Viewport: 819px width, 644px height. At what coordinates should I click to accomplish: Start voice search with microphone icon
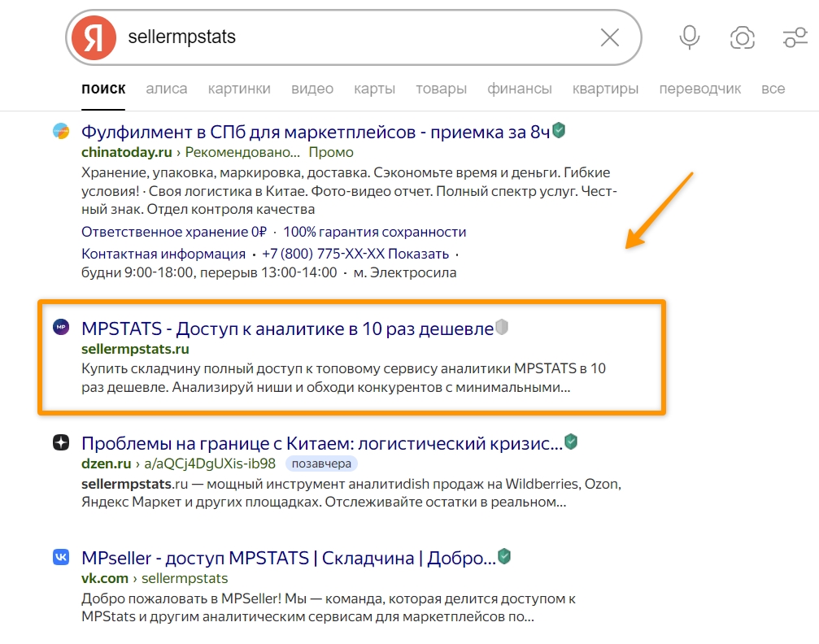690,37
